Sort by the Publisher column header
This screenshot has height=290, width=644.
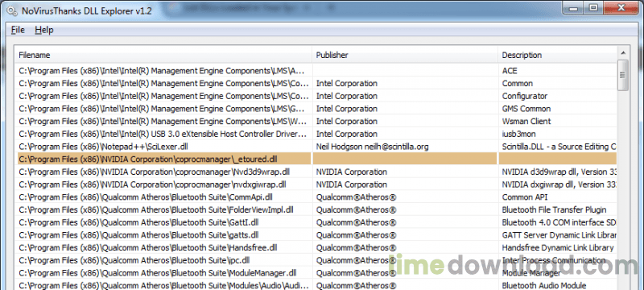click(x=405, y=55)
